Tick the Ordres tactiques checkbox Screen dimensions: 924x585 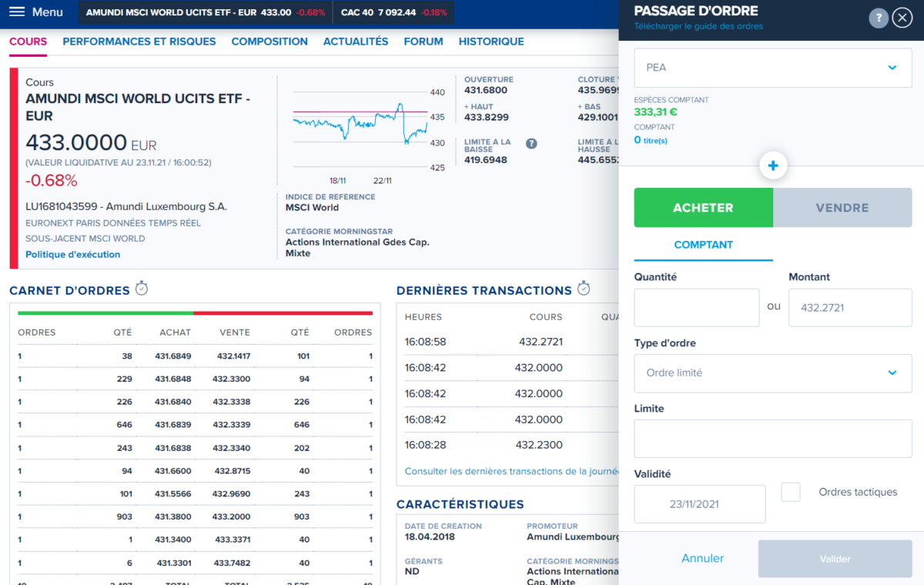tap(791, 492)
